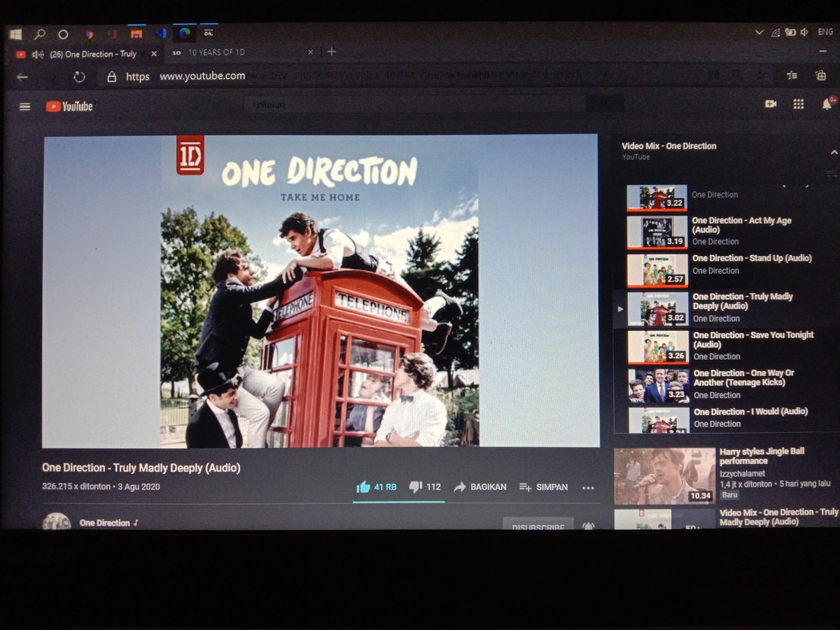Open browser favorites list icon
The width and height of the screenshot is (840, 630).
click(792, 76)
